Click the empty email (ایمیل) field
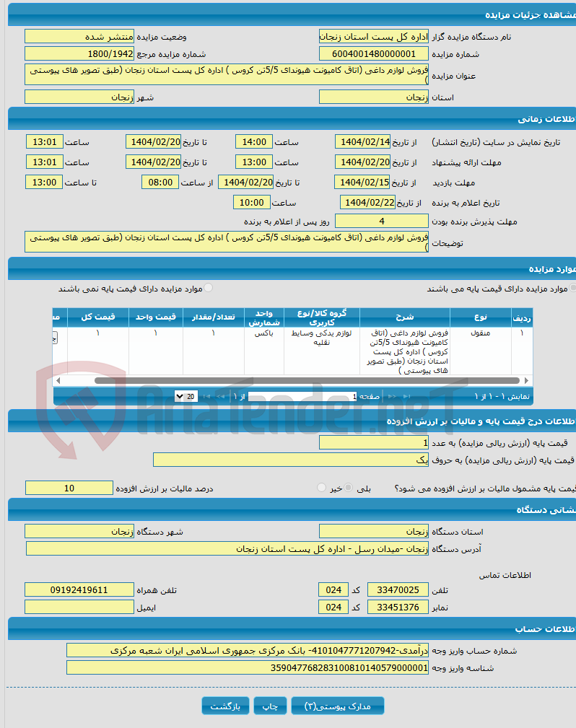 tap(79, 608)
